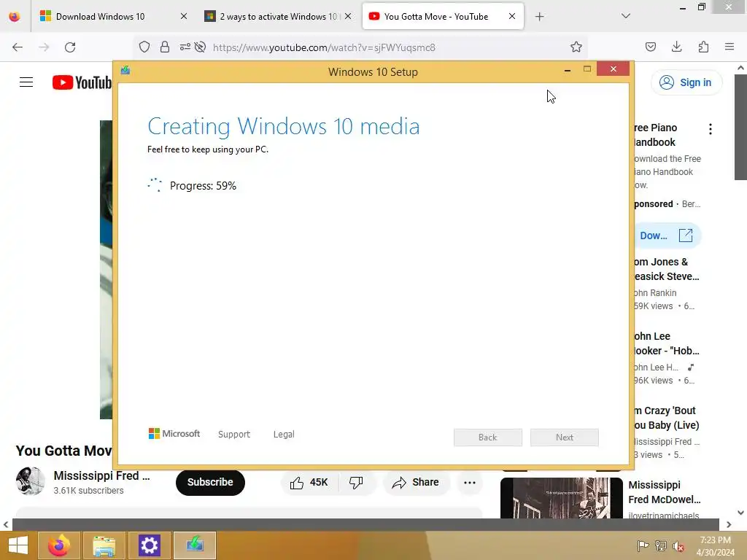Close the Download Windows 10 tab
The image size is (747, 560).
[x=184, y=16]
